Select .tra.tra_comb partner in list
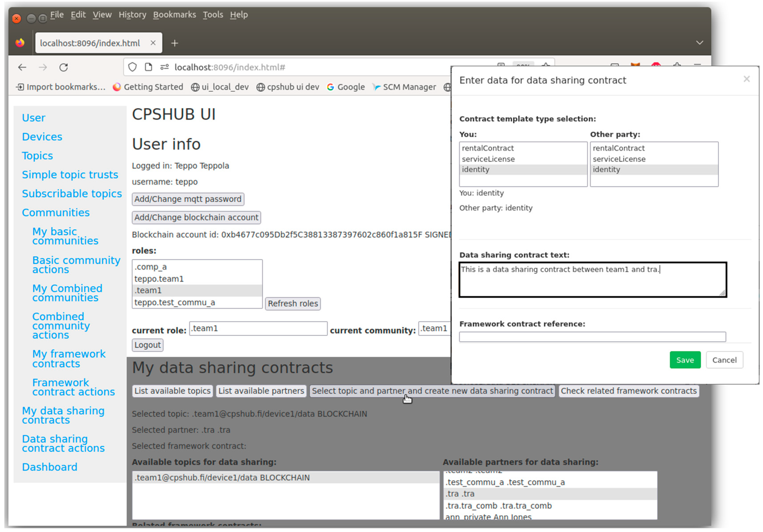 coord(550,505)
